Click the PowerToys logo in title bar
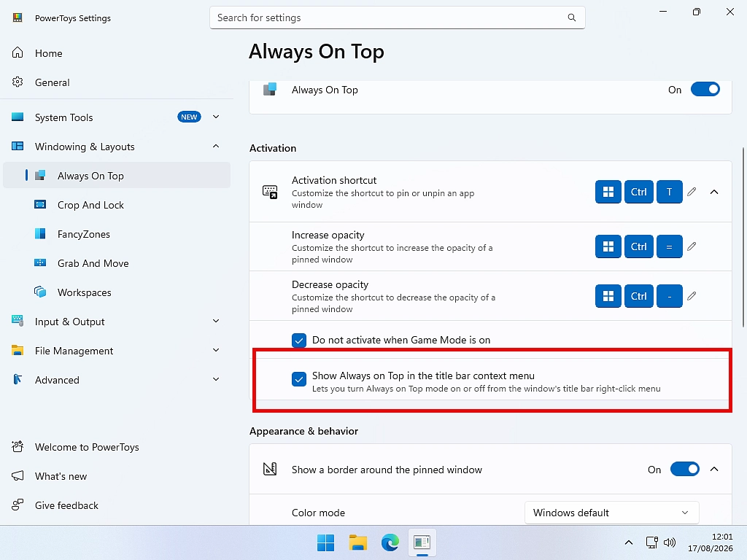 coord(18,17)
